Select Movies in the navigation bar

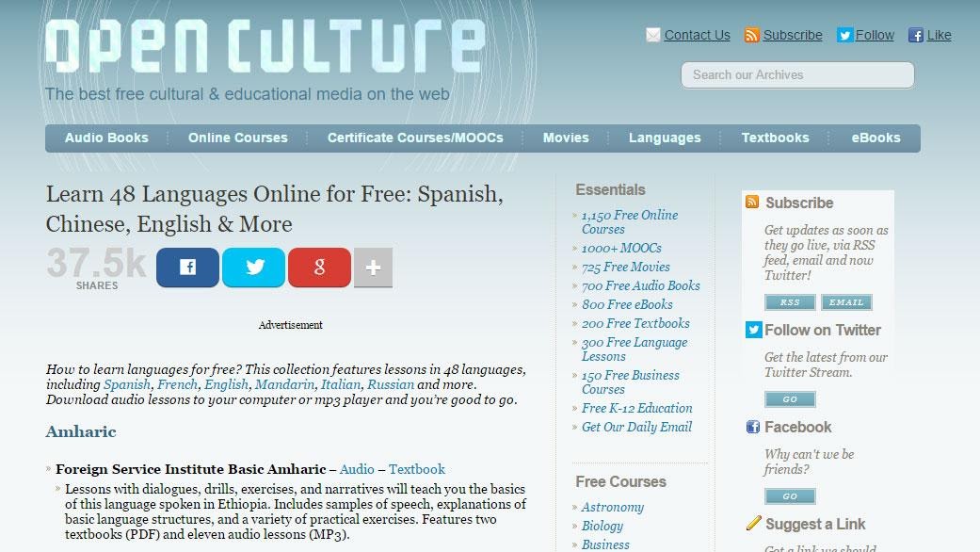click(x=566, y=138)
